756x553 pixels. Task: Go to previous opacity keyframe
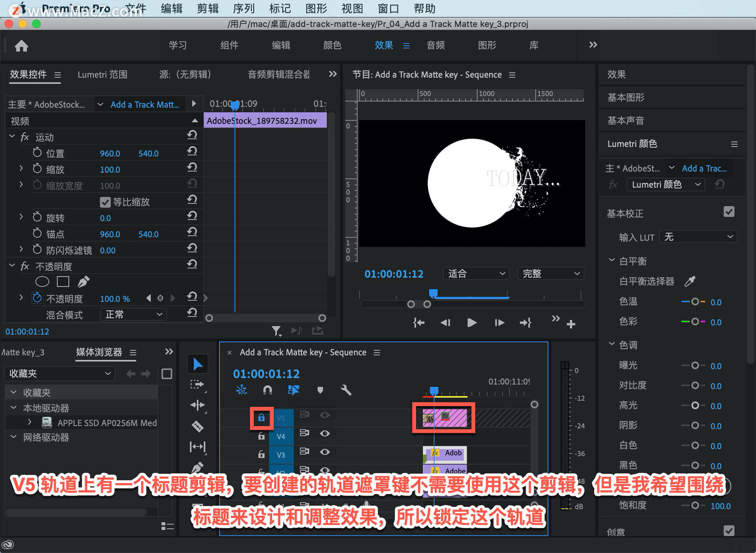point(148,298)
